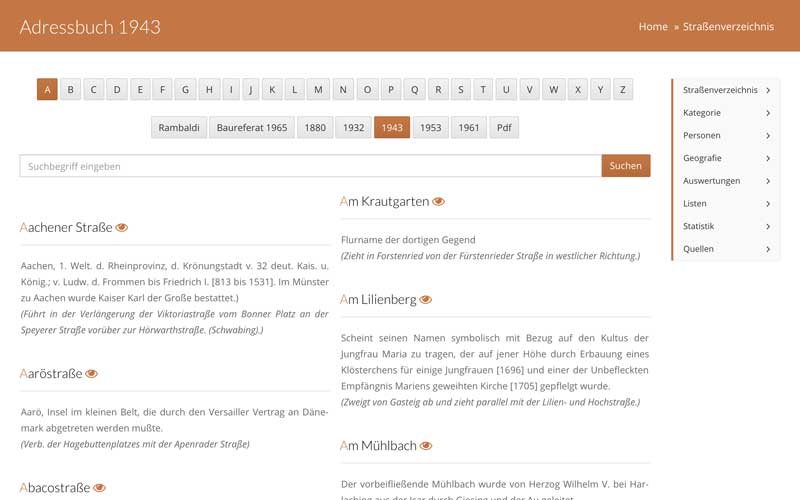Switch to the Baureferat 1965 tab

click(x=252, y=128)
